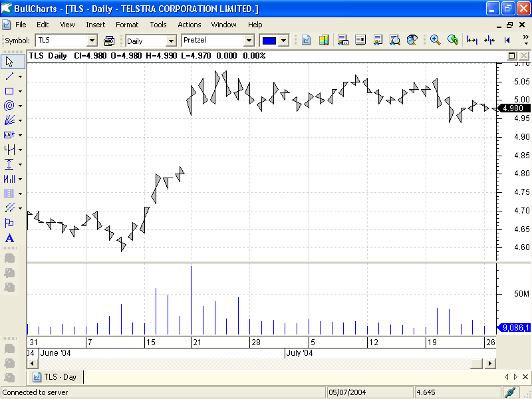Click the eye view toolbar icon
The height and width of the screenshot is (399, 532).
tap(412, 40)
